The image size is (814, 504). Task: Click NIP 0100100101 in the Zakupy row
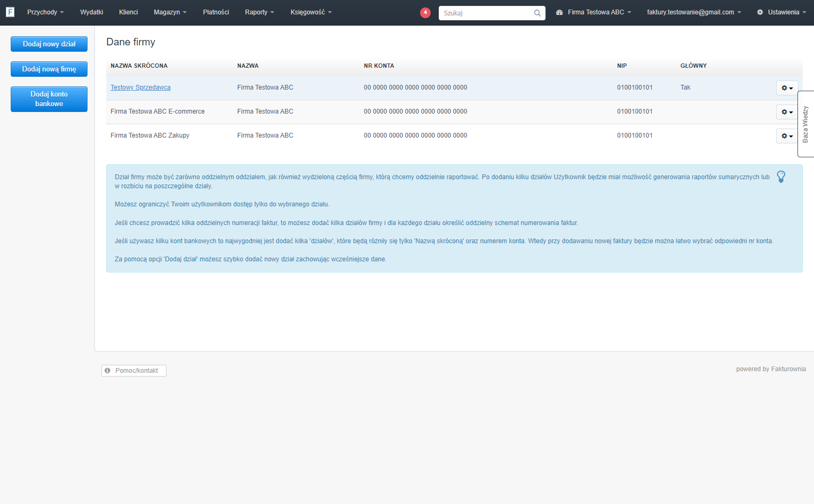(x=635, y=135)
